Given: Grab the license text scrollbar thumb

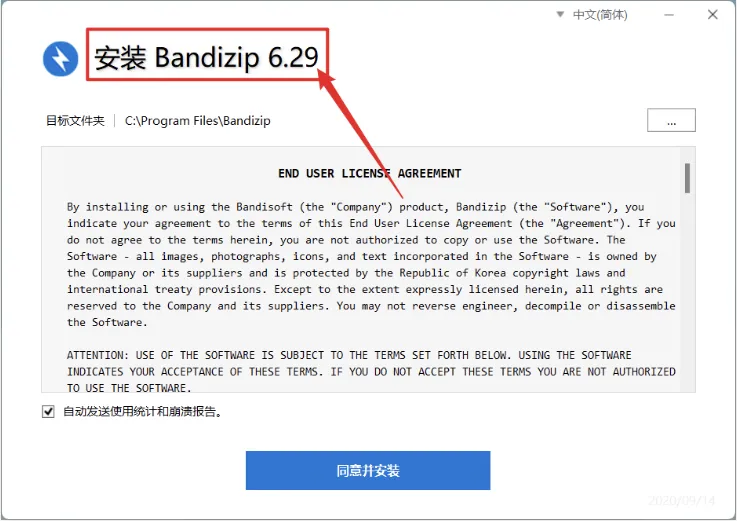Looking at the screenshot, I should tap(687, 178).
